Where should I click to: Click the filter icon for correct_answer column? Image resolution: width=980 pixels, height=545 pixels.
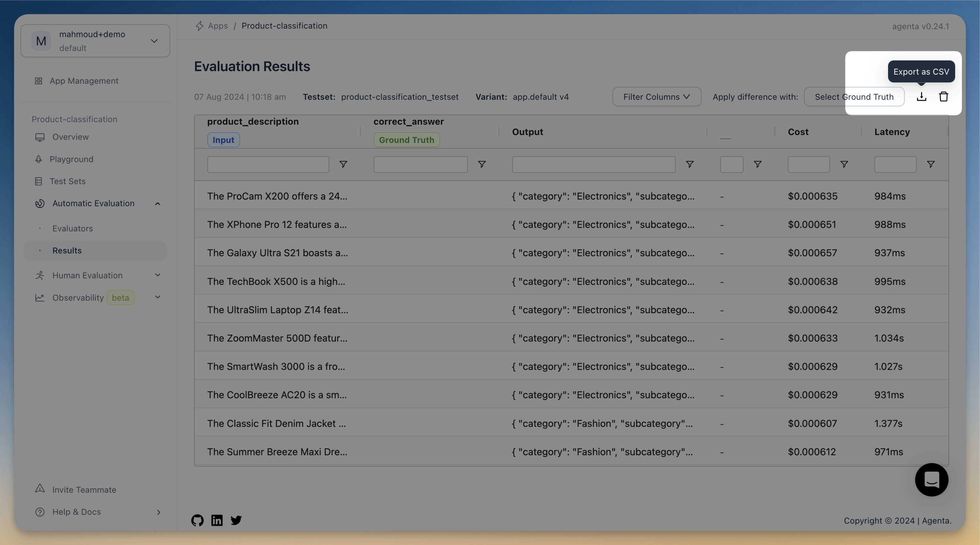pos(482,164)
